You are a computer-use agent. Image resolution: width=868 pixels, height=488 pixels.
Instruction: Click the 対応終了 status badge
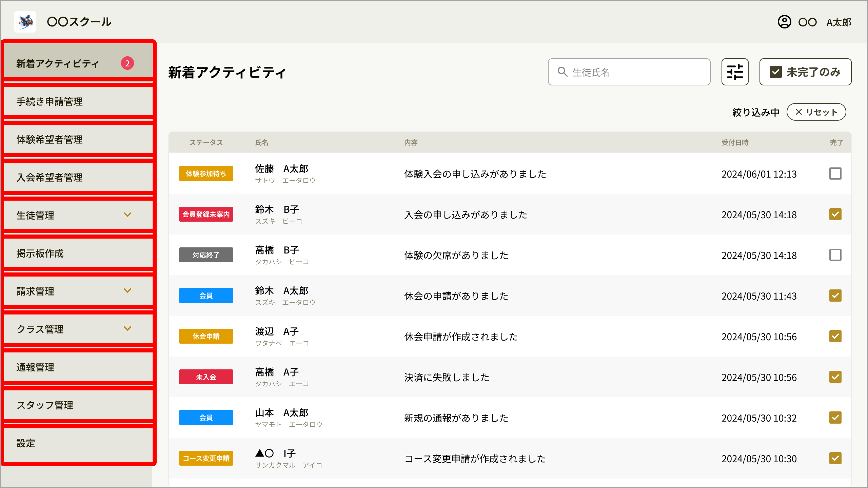coord(206,255)
